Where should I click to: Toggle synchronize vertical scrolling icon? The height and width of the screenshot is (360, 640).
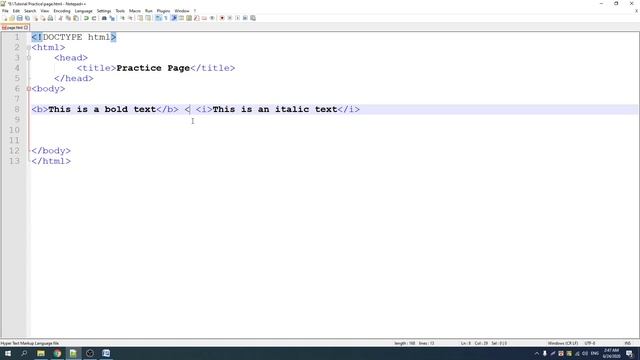pyautogui.click(x=140, y=18)
